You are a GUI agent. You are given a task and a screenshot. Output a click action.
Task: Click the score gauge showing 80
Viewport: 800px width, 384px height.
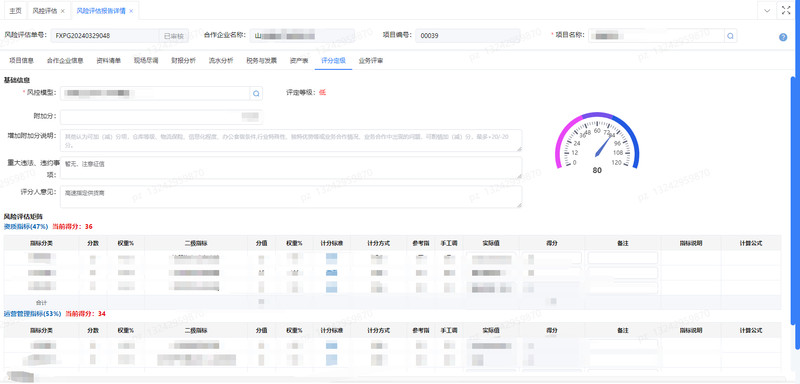tap(597, 143)
